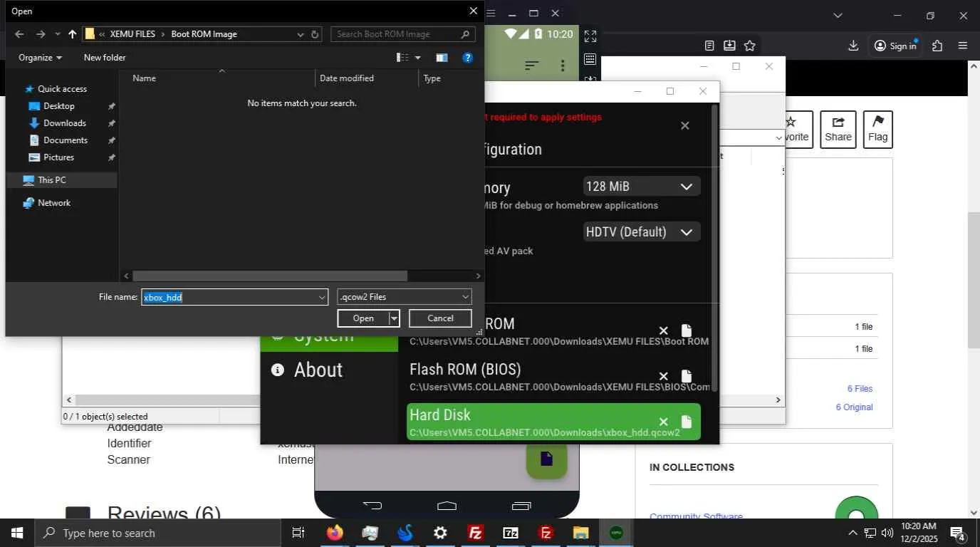Click the Share button on the webpage
980x547 pixels.
tap(838, 130)
